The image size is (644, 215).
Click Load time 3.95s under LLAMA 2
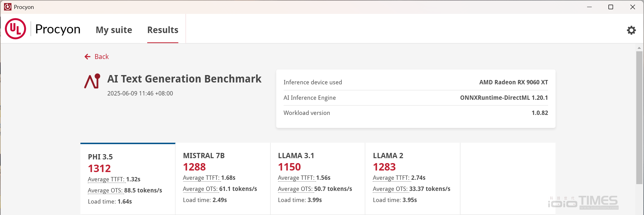[395, 200]
